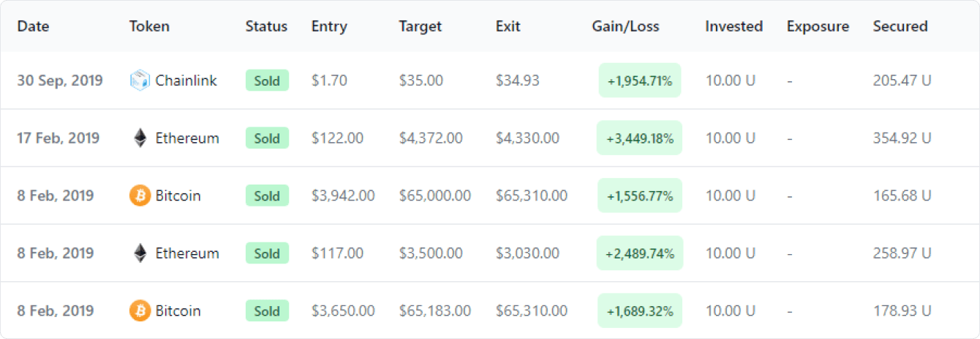Viewport: 980px width, 339px height.
Task: Click the +1,689.32% gain badge
Action: coord(640,310)
